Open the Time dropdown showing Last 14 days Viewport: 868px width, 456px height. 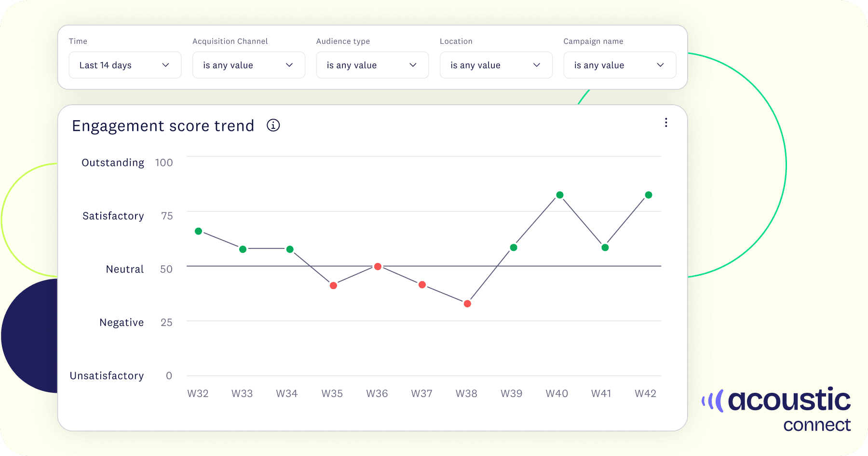[x=125, y=65]
